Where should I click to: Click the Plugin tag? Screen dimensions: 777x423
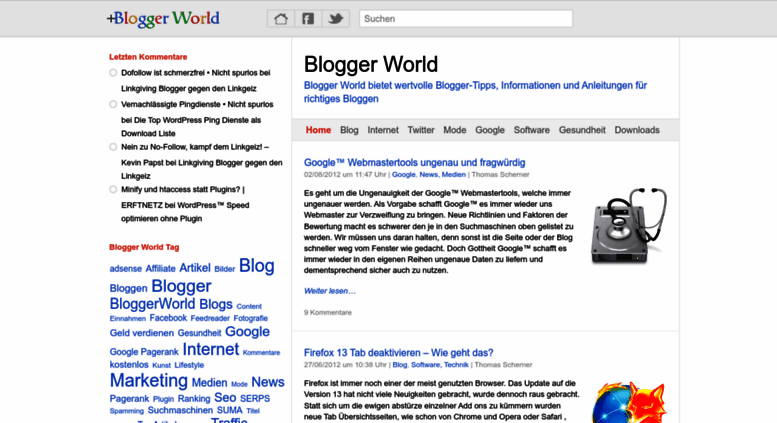click(x=164, y=399)
